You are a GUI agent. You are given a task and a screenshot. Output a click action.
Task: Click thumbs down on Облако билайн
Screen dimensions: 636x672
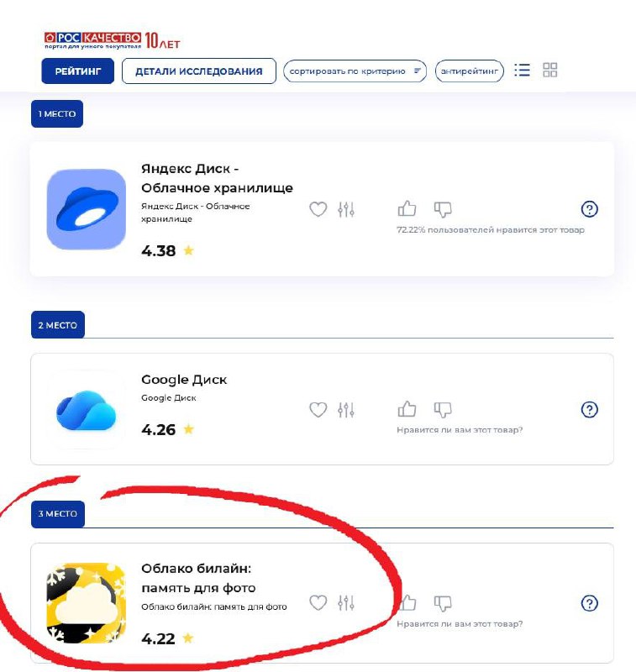pos(443,603)
